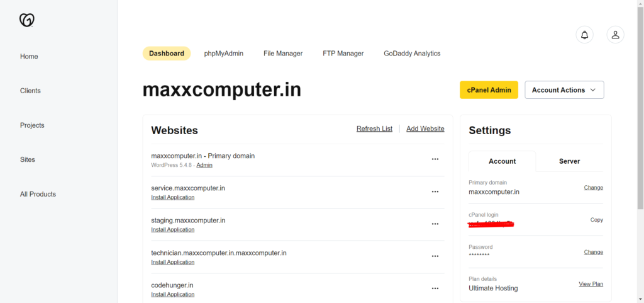Image resolution: width=644 pixels, height=303 pixels.
Task: Switch to the FTP Manager tab
Action: pyautogui.click(x=343, y=54)
